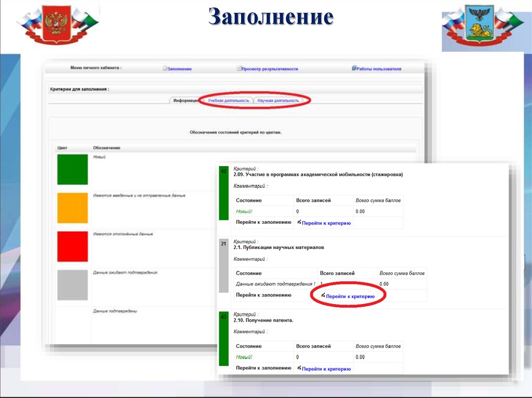Select the Научная деятельность tab
The height and width of the screenshot is (398, 532).
(278, 100)
